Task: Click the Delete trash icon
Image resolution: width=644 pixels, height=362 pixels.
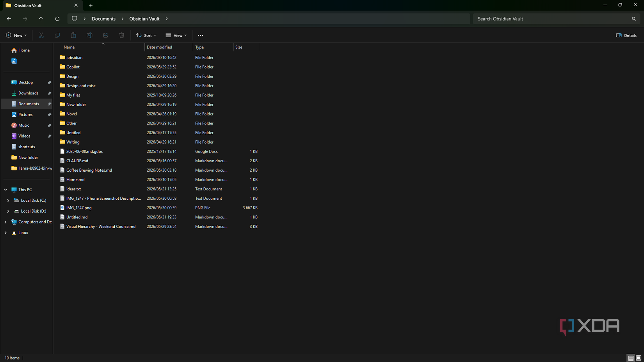Action: [122, 35]
